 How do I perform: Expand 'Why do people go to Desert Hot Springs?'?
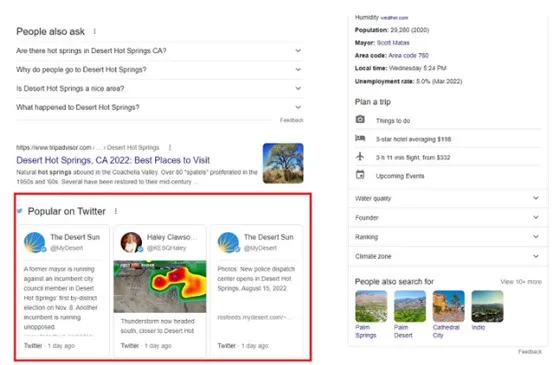(159, 70)
